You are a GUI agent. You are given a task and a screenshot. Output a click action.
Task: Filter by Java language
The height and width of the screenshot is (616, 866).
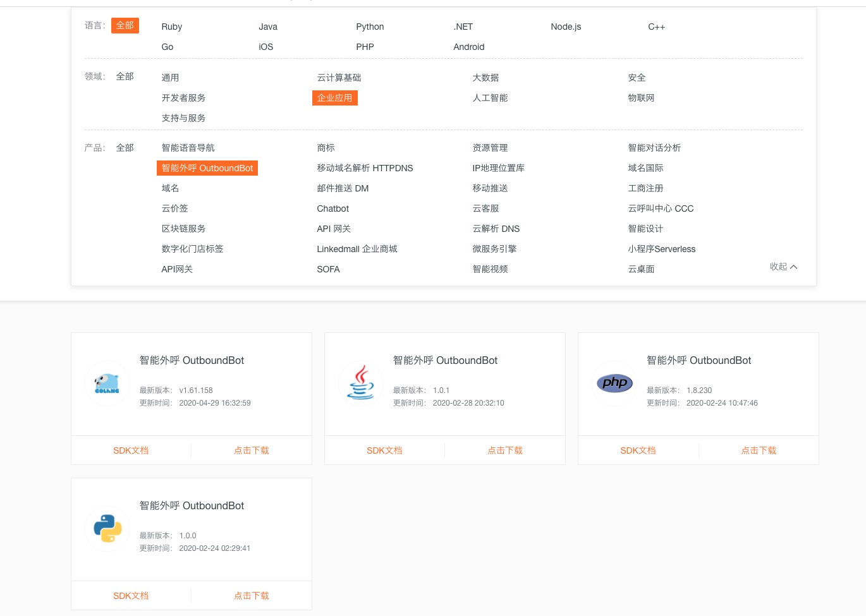coord(268,27)
